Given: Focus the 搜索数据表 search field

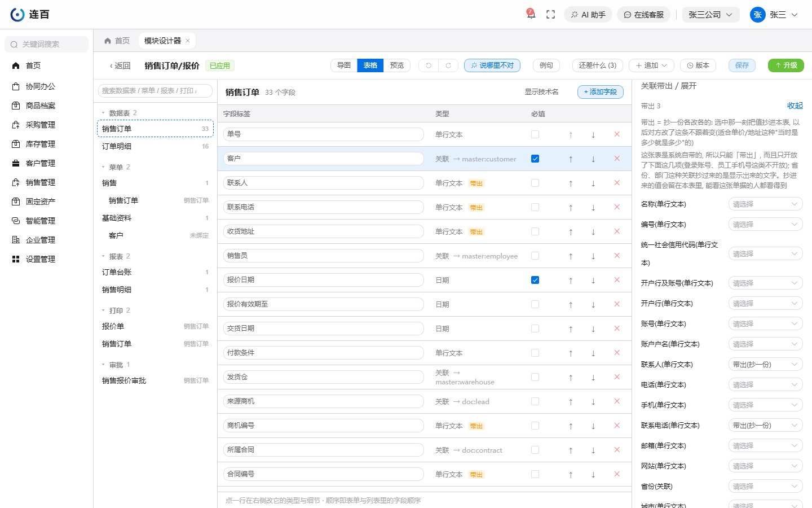Looking at the screenshot, I should [x=155, y=90].
